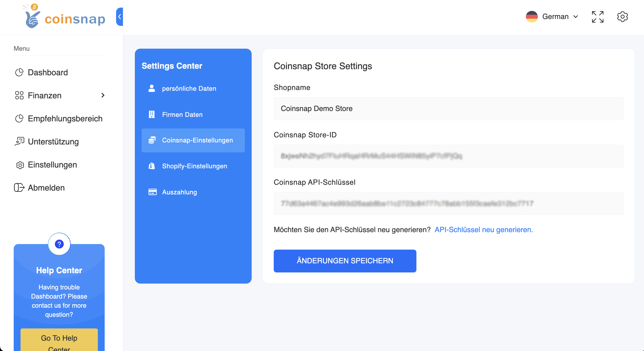Click the Help Center question mark bubble
The image size is (644, 351).
(x=59, y=244)
